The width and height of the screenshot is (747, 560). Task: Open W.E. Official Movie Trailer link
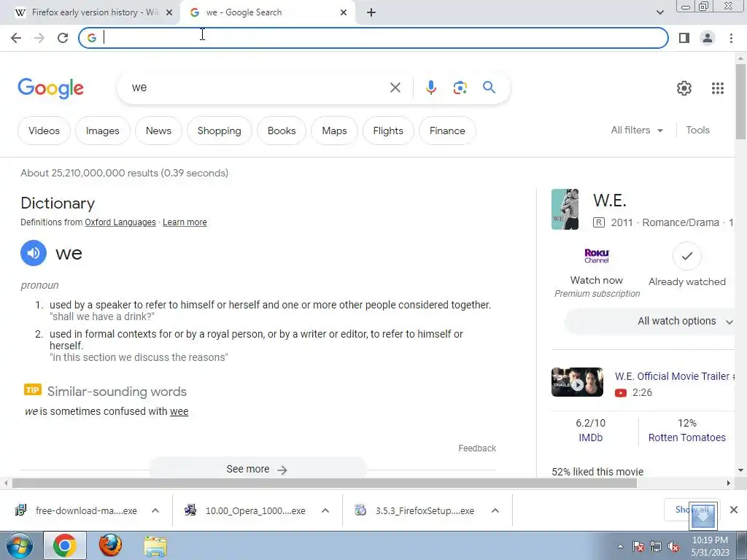tap(675, 376)
